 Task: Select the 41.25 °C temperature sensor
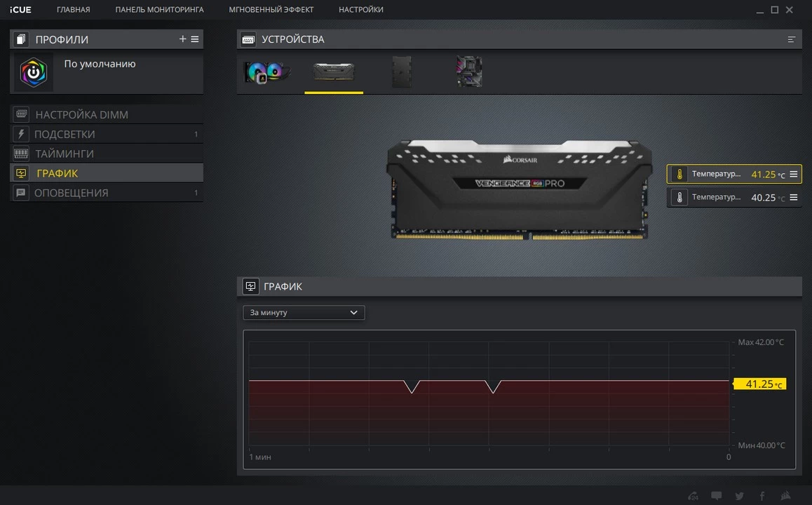(x=734, y=174)
